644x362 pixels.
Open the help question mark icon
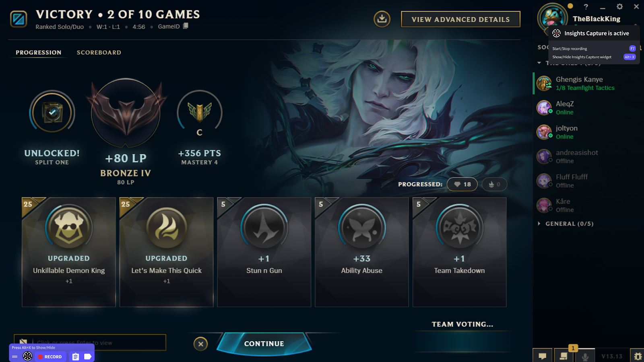click(586, 7)
